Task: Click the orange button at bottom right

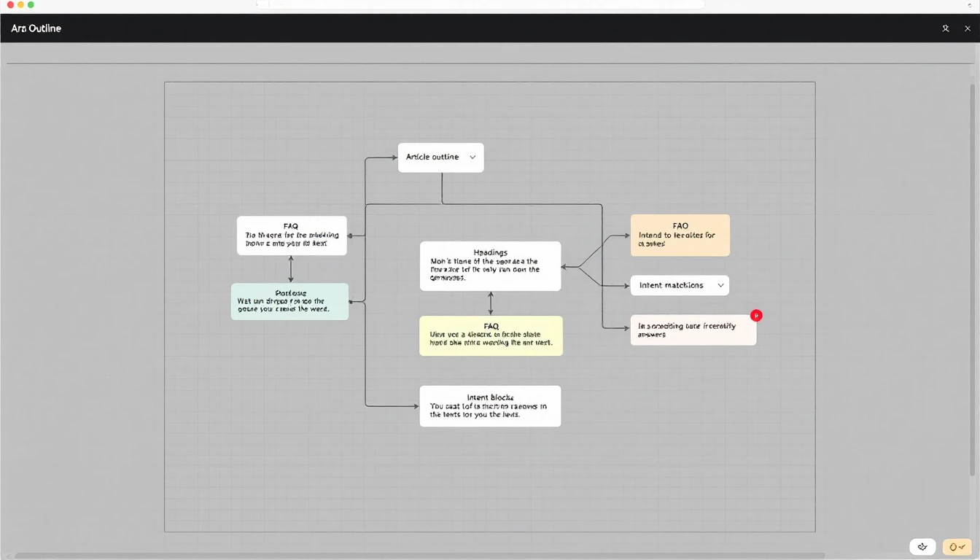Action: [957, 547]
